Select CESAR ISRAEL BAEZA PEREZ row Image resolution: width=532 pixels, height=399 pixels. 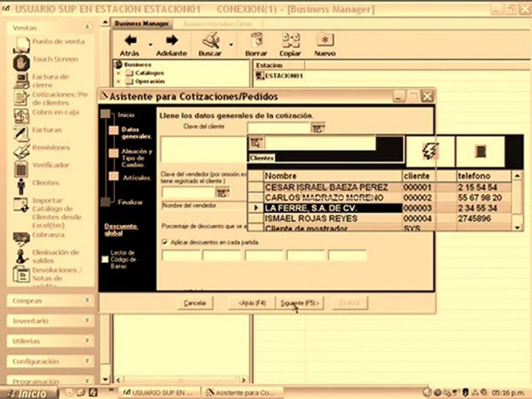coord(379,187)
